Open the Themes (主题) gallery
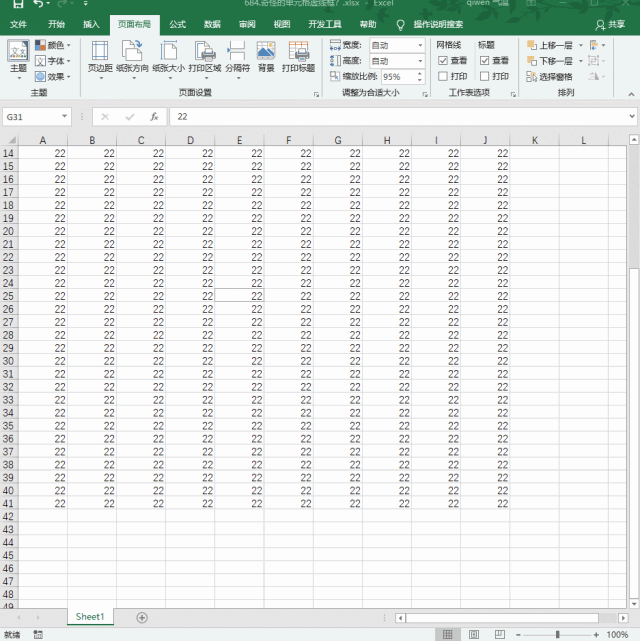This screenshot has width=640, height=641. [x=18, y=59]
